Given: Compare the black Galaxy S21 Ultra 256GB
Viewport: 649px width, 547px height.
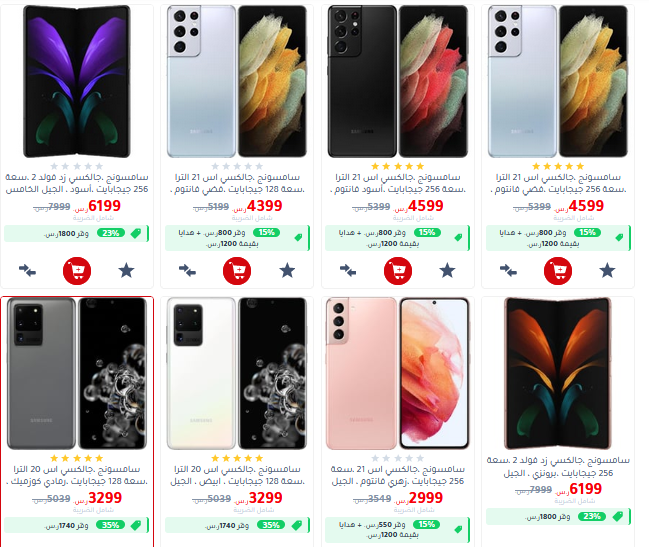Looking at the screenshot, I should [348, 271].
